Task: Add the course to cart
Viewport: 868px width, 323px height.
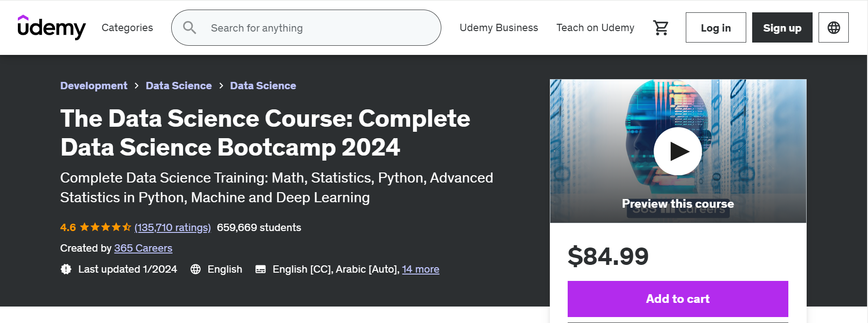Action: click(x=678, y=299)
